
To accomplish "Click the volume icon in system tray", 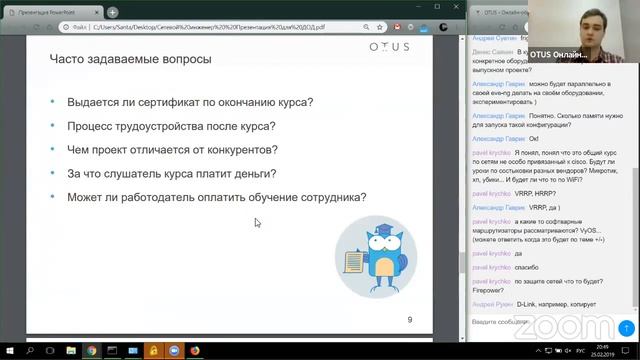I will point(568,351).
